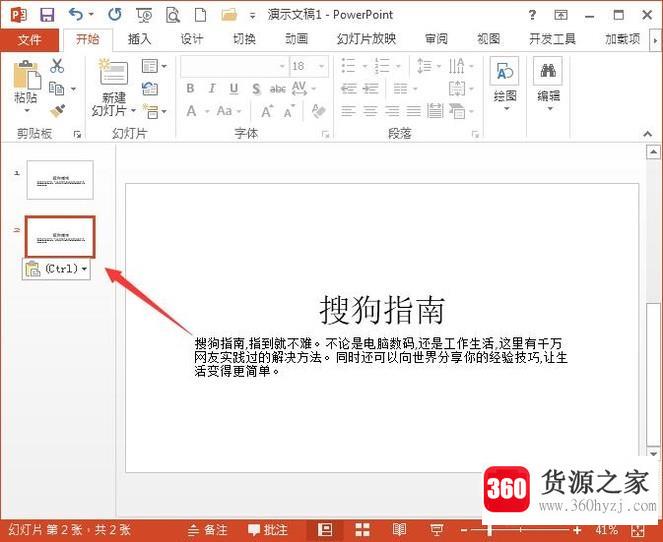663x542 pixels.
Task: Switch to the 插入 Insert tab
Action: (x=140, y=39)
